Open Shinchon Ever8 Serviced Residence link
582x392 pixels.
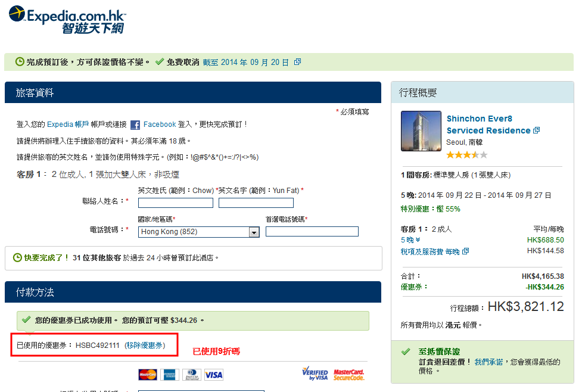pos(488,125)
